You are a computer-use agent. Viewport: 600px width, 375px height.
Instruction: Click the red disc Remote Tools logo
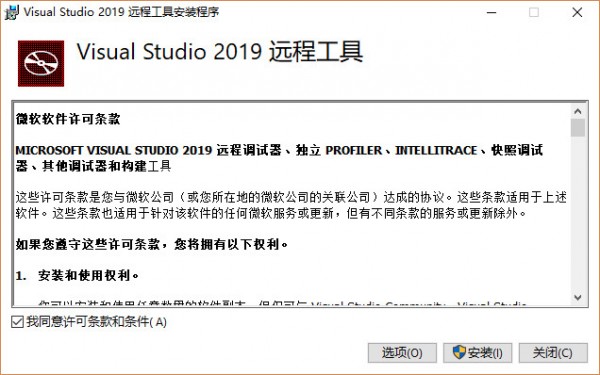point(41,64)
